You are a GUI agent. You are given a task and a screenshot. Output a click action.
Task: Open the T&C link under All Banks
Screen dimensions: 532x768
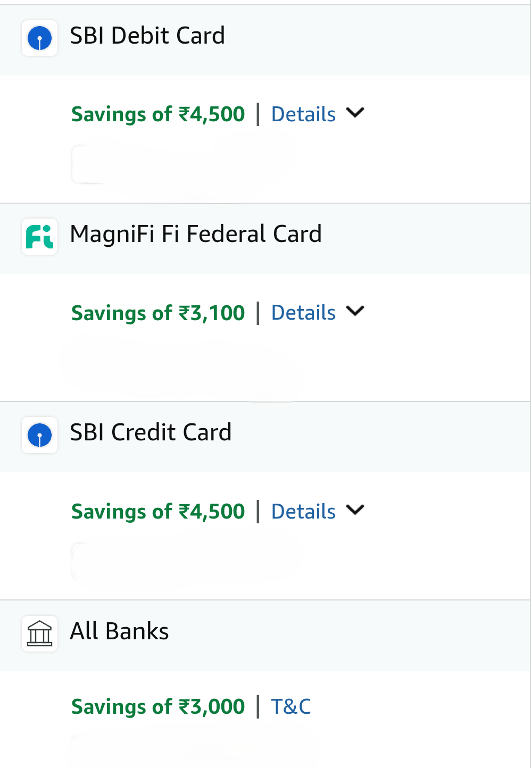tap(291, 706)
